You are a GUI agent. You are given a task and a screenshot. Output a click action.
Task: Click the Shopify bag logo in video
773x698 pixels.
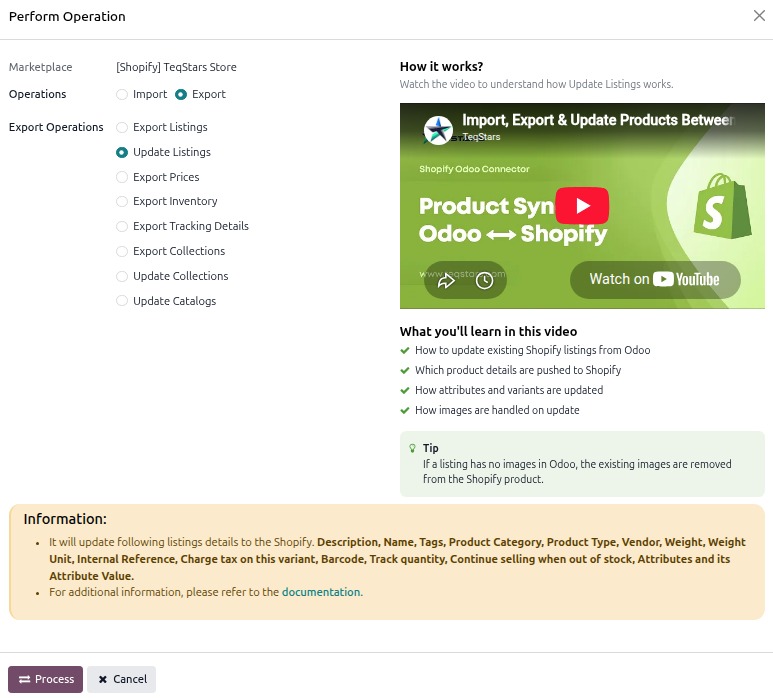(x=722, y=206)
